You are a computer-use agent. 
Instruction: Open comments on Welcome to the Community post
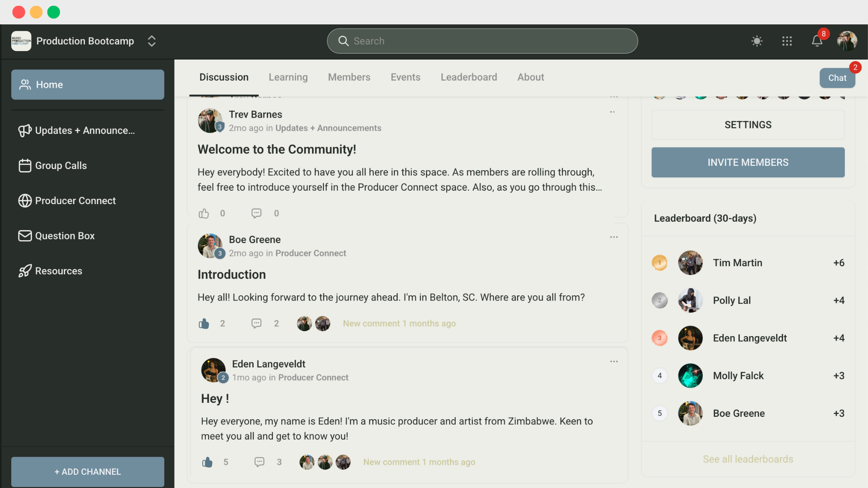click(x=256, y=213)
